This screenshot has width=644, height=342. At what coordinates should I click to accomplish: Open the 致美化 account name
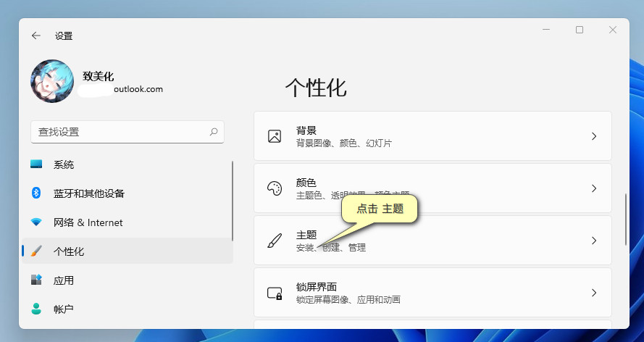point(99,76)
